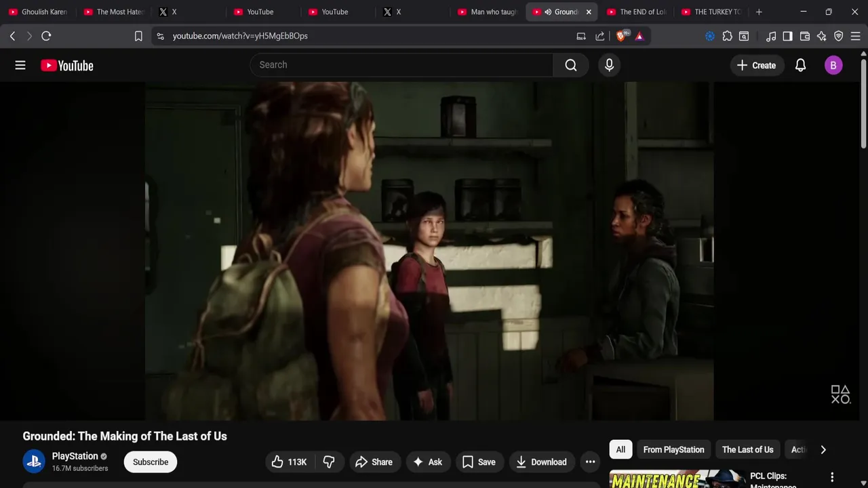Like the video with 113K likes
The height and width of the screenshot is (488, 868).
click(290, 462)
